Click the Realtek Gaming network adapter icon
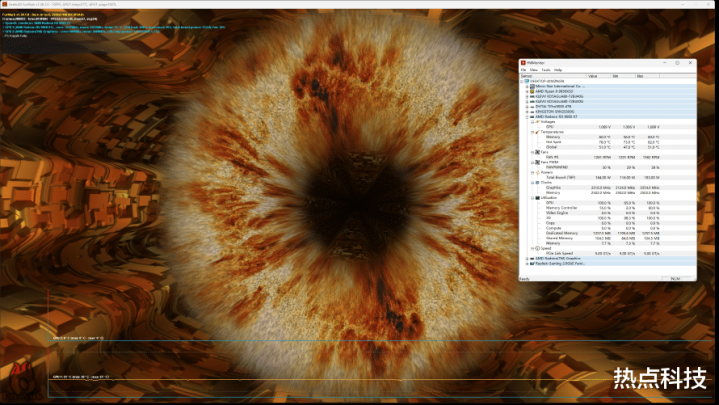The height and width of the screenshot is (405, 719). pos(532,264)
